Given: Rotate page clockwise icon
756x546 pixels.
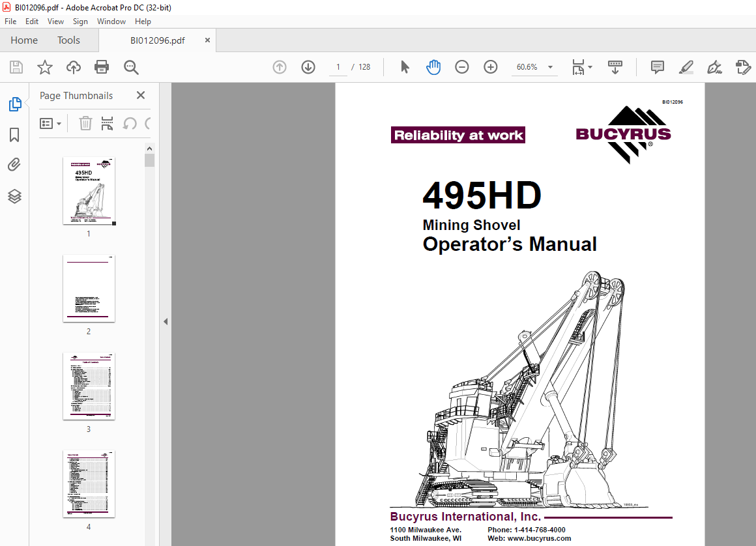Looking at the screenshot, I should [x=147, y=123].
